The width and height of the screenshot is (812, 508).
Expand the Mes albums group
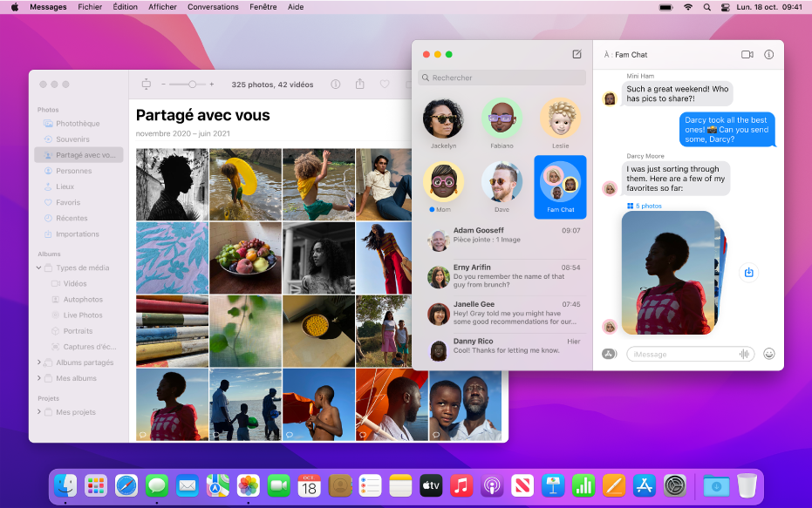point(38,377)
